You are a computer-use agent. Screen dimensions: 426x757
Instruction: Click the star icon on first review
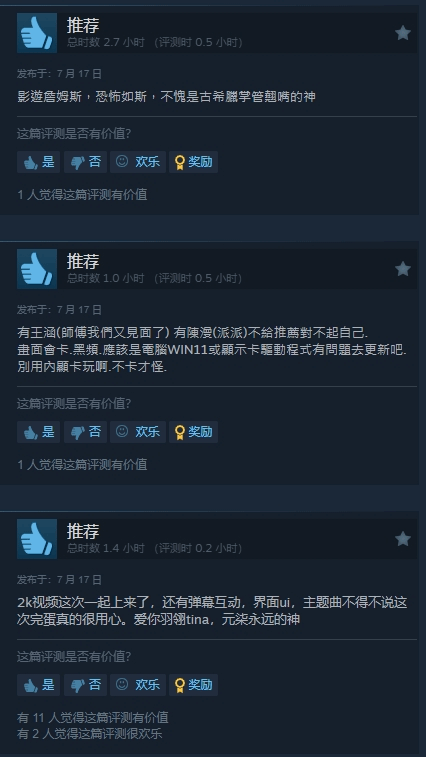[x=403, y=33]
